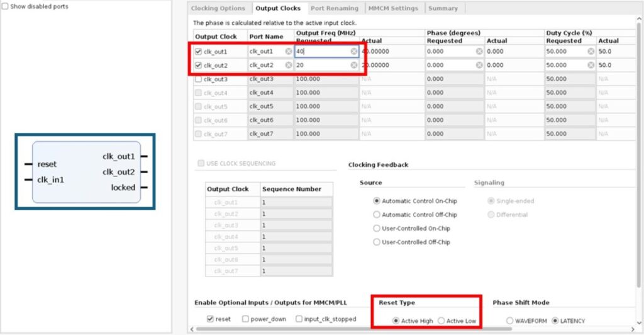
Task: Choose Automatic Control Off-Chip feedback source
Action: click(x=377, y=215)
